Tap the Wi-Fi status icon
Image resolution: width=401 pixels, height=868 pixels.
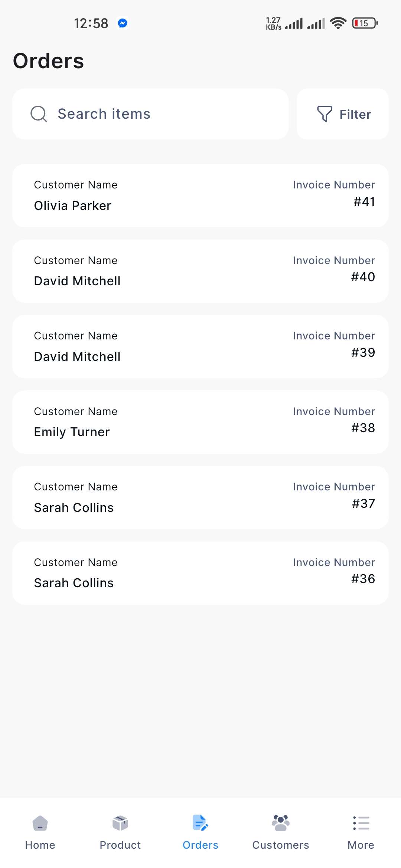point(338,23)
